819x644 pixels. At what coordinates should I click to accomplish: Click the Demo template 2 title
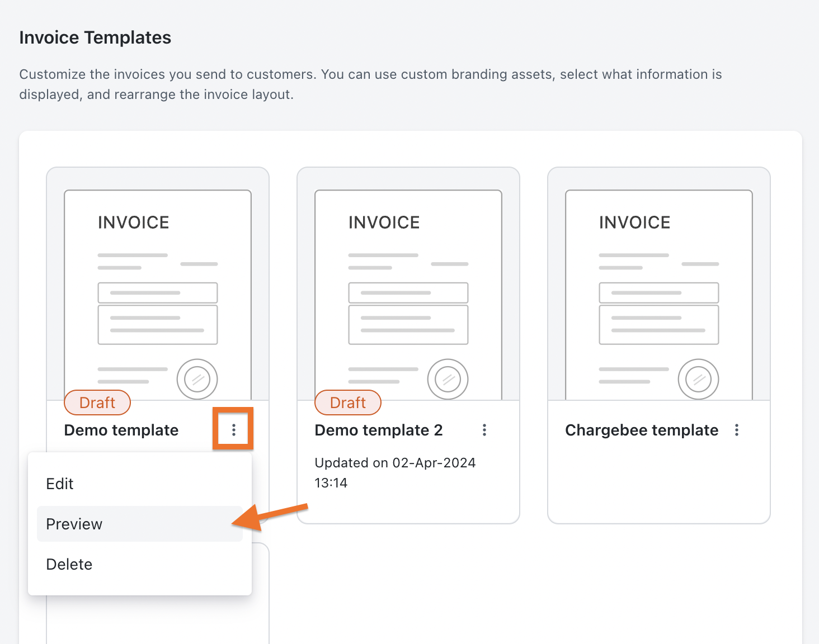[x=379, y=430]
